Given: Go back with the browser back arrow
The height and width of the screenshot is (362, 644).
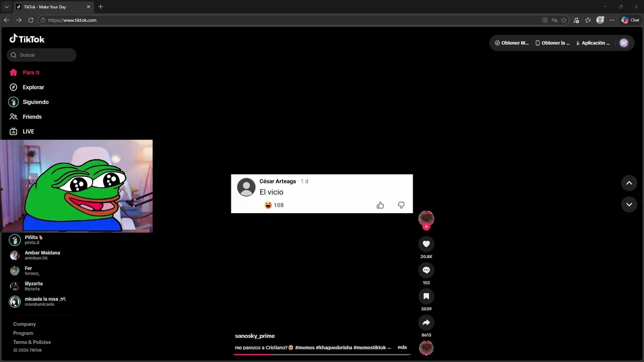Looking at the screenshot, I should pyautogui.click(x=7, y=20).
